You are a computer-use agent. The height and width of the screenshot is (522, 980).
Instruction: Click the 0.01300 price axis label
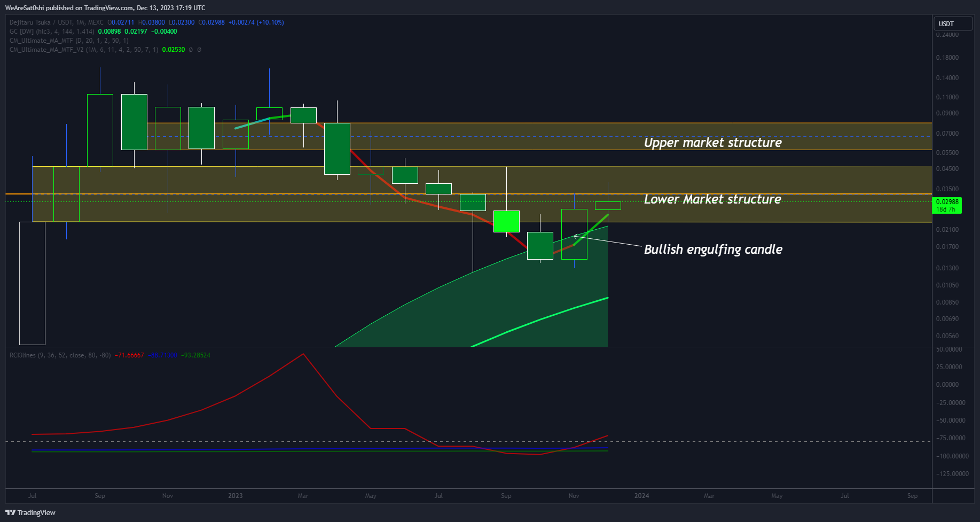coord(947,268)
